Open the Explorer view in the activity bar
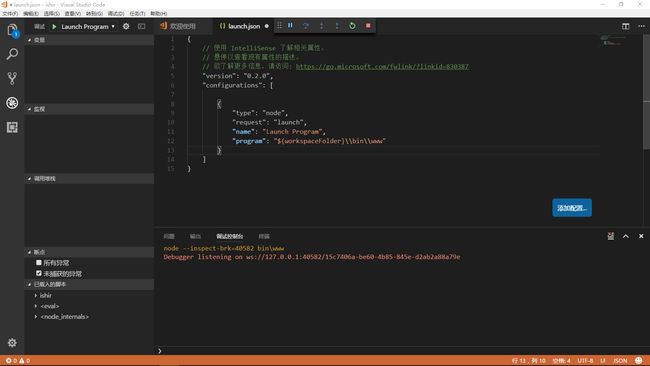Image resolution: width=650 pixels, height=366 pixels. tap(12, 30)
